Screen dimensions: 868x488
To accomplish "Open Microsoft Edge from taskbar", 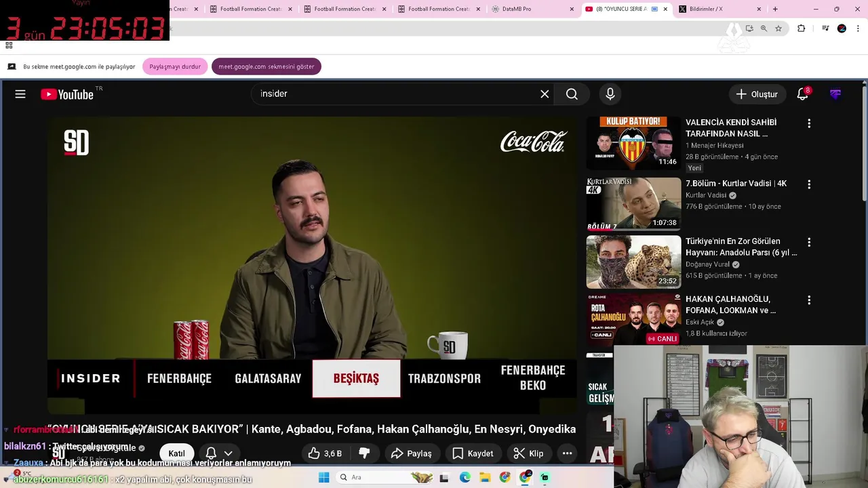I will pos(465,478).
